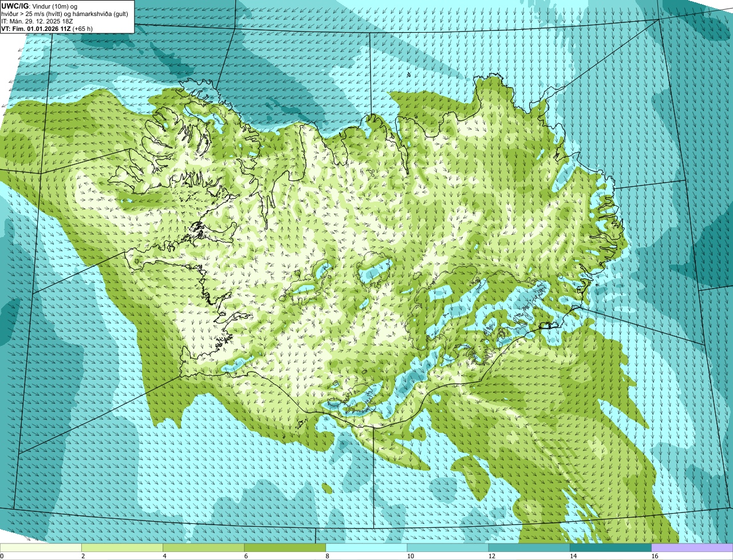Image resolution: width=733 pixels, height=560 pixels.
Task: Click the pale cyan 8–10 legend swatch
Action: tap(366, 548)
